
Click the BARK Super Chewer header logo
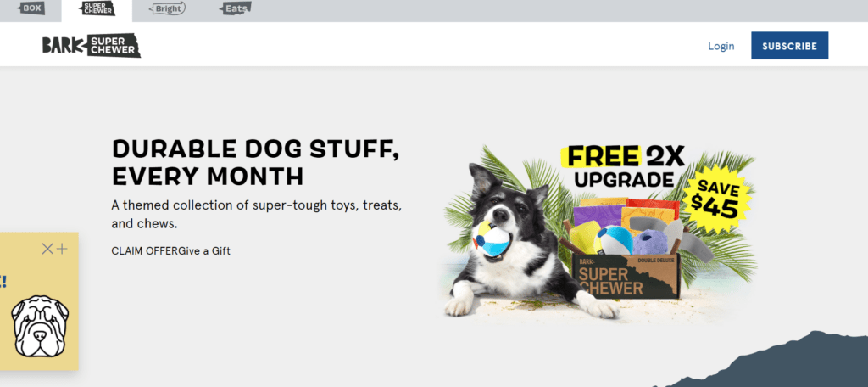92,46
